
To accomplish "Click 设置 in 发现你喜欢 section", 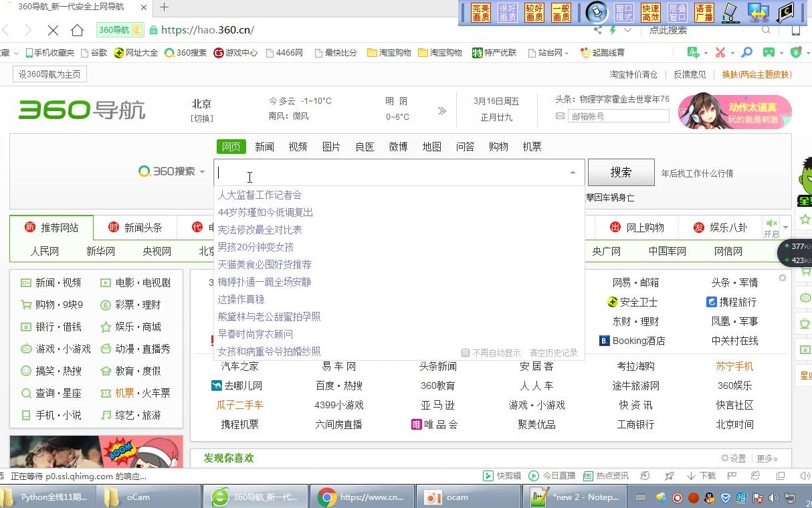I will pos(733,458).
